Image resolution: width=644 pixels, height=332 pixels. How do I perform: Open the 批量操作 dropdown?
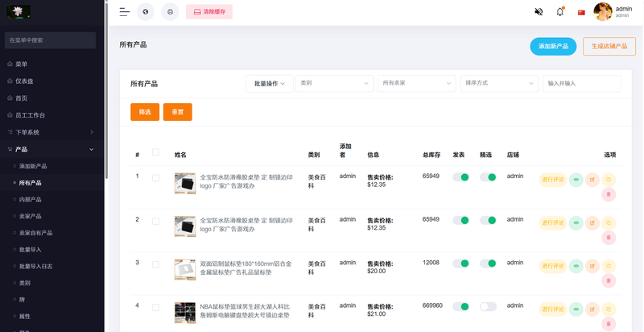[269, 83]
